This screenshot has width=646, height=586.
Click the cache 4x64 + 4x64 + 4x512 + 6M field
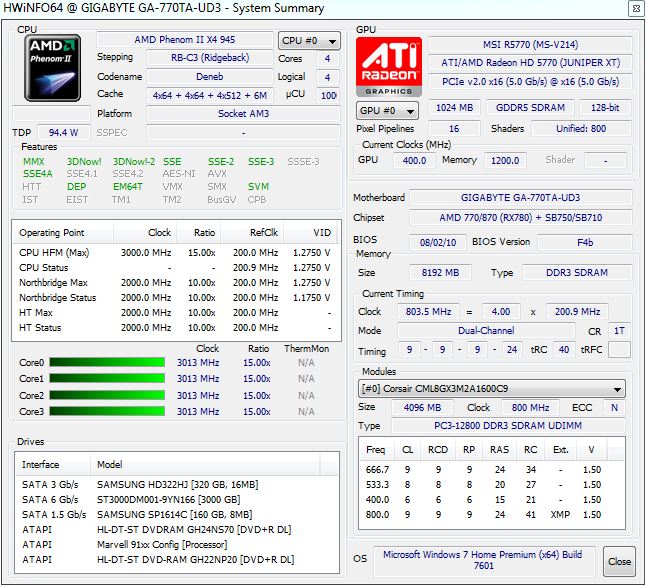click(210, 96)
